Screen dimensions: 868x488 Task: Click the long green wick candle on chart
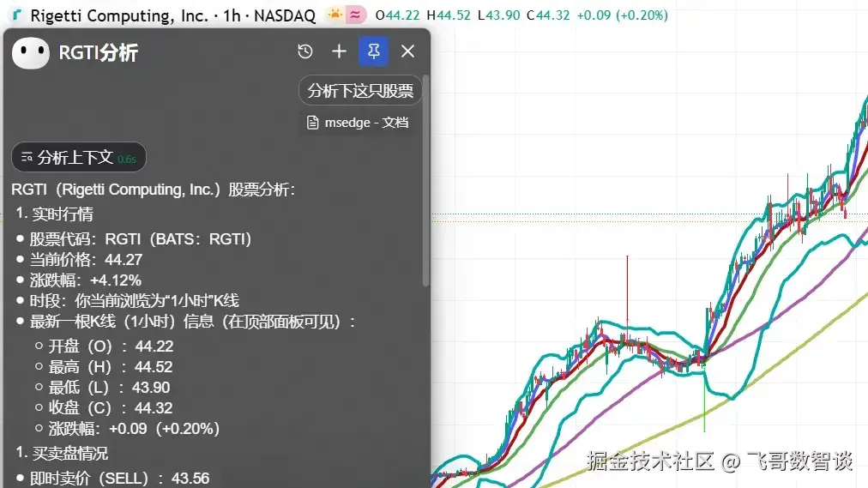tap(704, 395)
